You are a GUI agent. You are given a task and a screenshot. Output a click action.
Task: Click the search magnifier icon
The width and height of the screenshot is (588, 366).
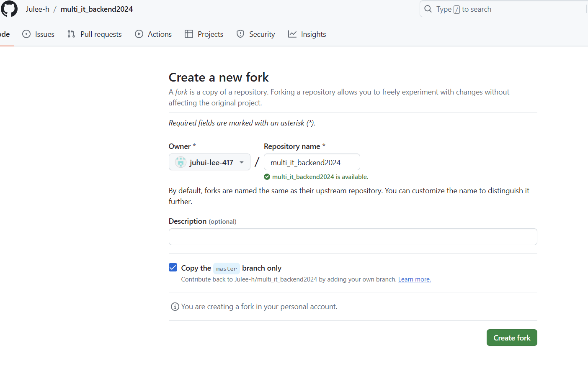[x=428, y=9]
